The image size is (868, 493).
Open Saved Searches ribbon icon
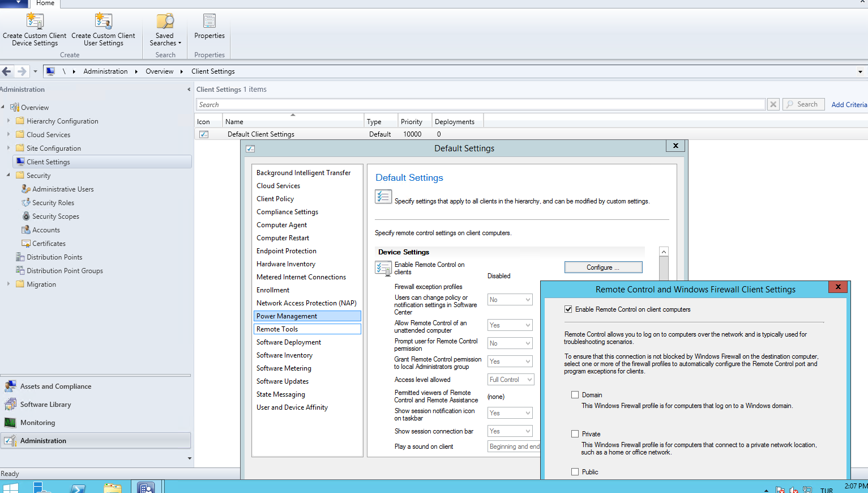tap(165, 21)
